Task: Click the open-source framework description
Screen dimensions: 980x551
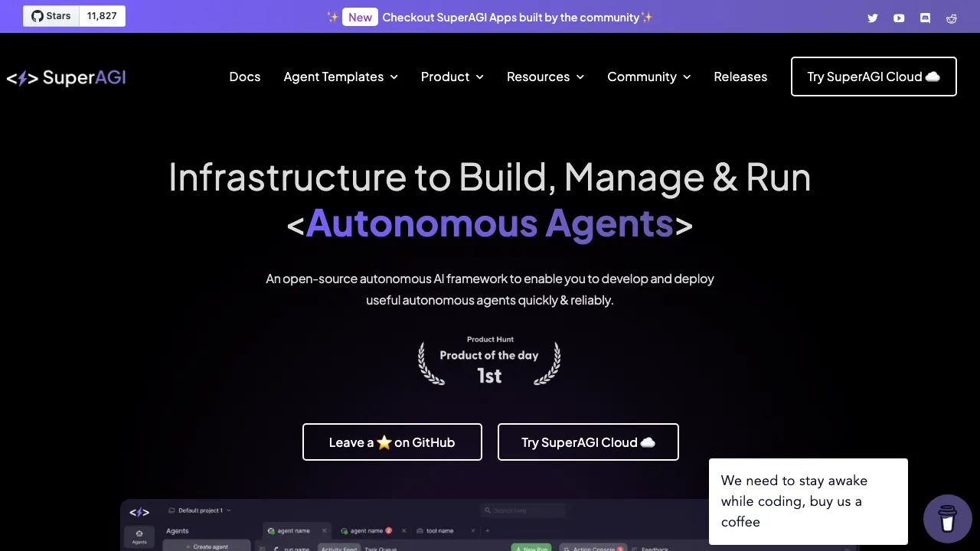Action: (x=490, y=289)
